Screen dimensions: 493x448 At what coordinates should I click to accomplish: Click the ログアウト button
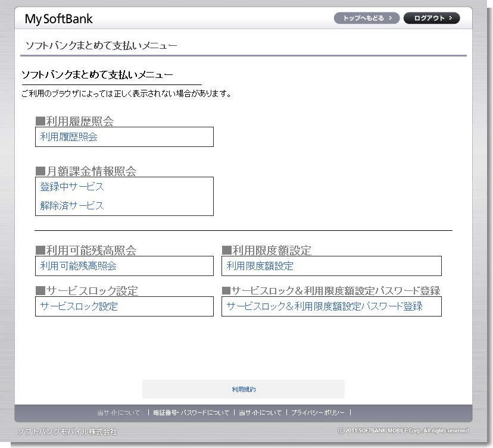click(x=432, y=18)
